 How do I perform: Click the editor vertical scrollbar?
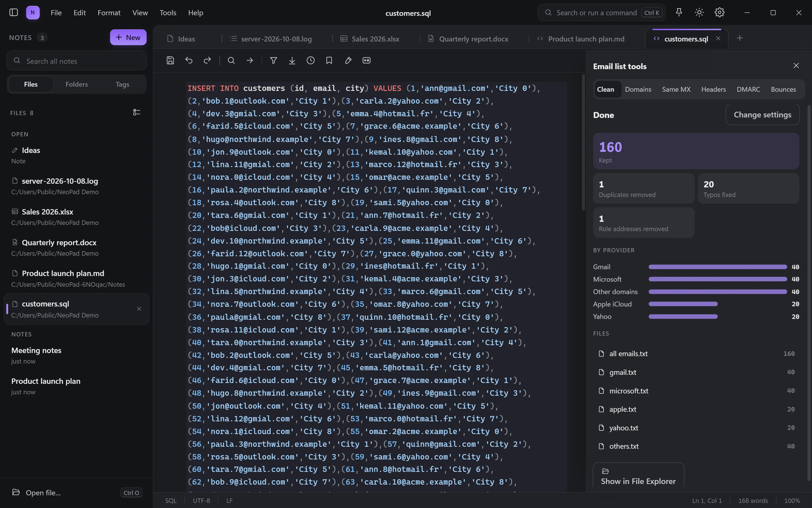click(583, 143)
